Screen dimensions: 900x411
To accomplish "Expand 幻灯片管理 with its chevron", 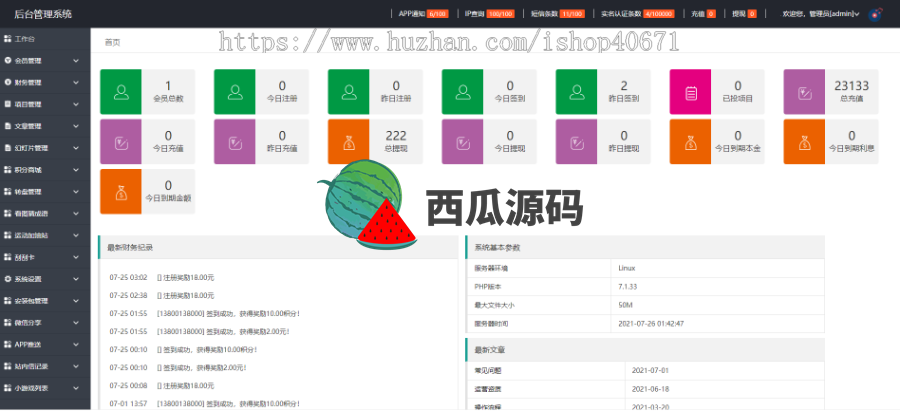I will tap(76, 148).
